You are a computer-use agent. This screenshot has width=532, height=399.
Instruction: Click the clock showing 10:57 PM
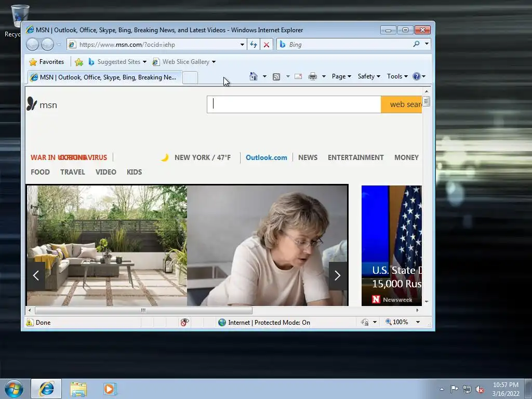pyautogui.click(x=506, y=385)
